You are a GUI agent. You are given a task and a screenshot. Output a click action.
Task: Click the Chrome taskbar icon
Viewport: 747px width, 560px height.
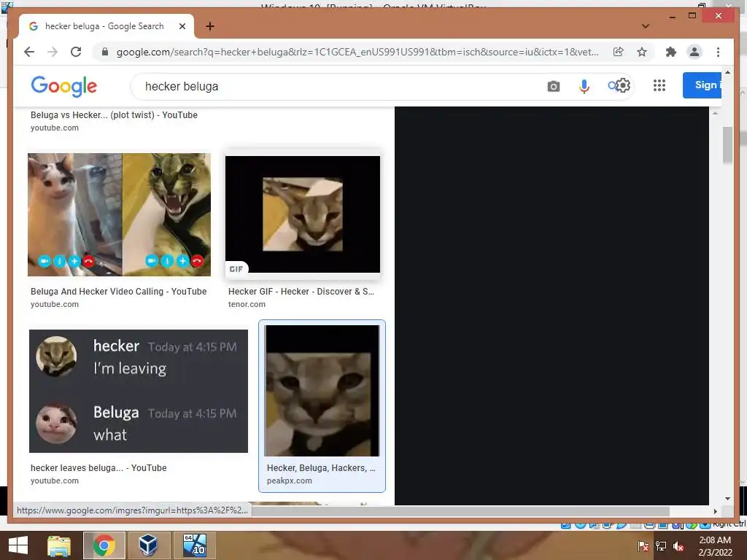pyautogui.click(x=104, y=545)
